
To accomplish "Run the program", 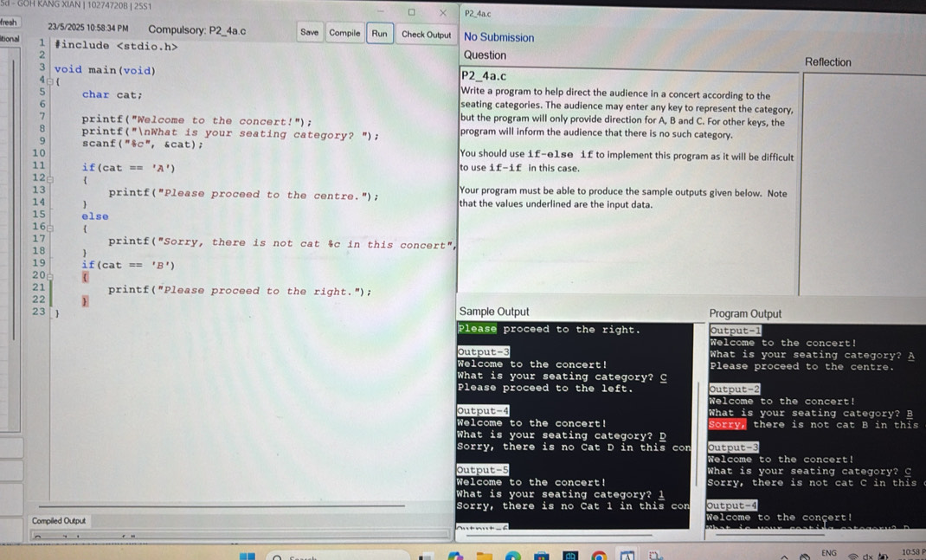I will (x=380, y=32).
